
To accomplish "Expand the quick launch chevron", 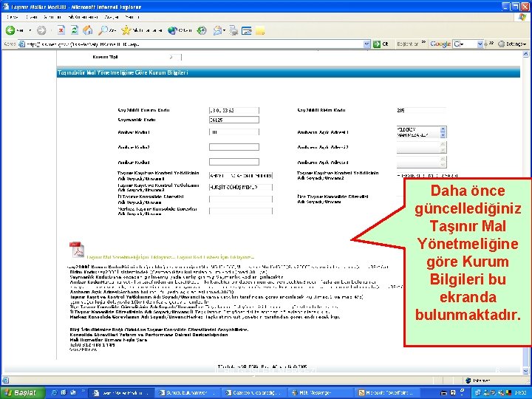I will (x=83, y=391).
